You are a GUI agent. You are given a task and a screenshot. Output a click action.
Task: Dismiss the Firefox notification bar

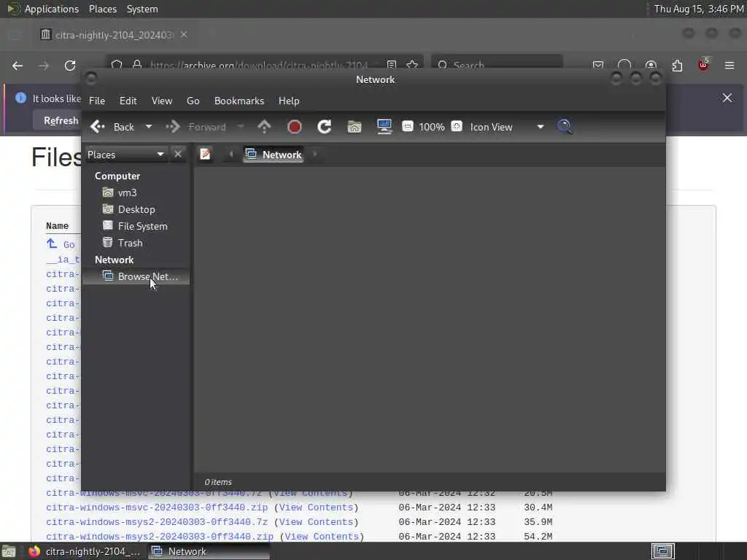(x=727, y=98)
